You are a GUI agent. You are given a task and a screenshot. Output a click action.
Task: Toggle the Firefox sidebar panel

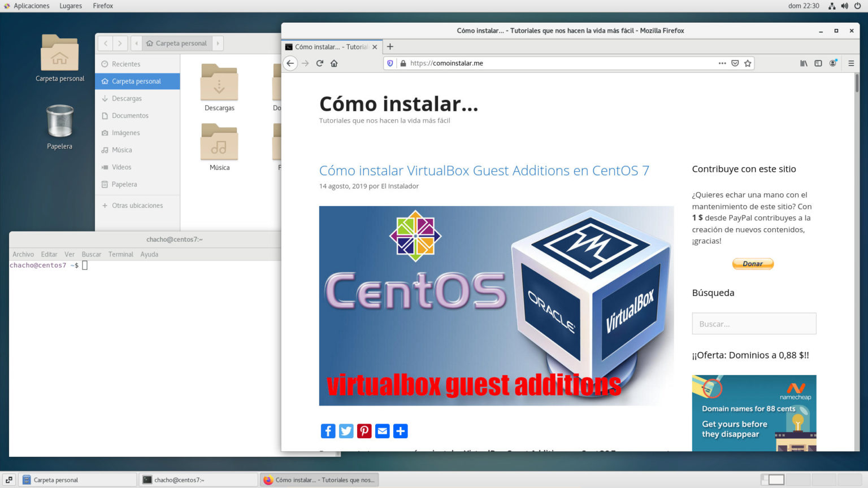[x=818, y=63]
